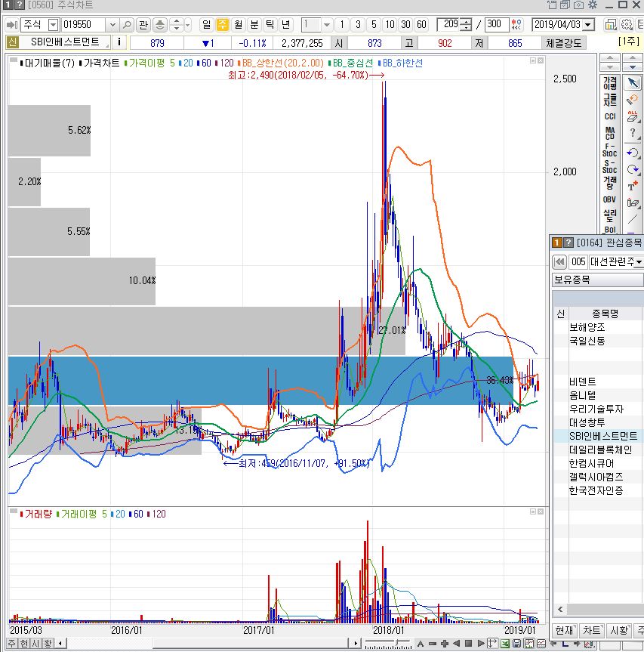Toggle the 시 button at bottom-left
The image size is (644, 652).
[36, 643]
